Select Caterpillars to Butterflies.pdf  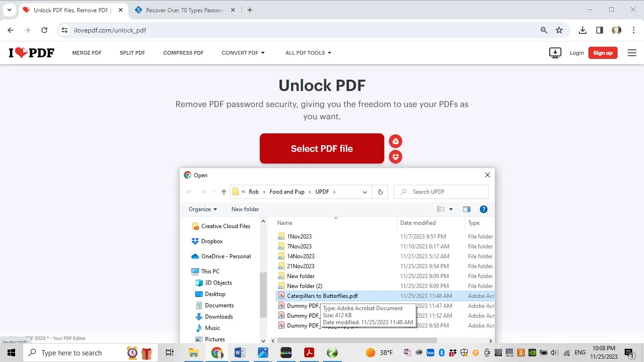coord(322,296)
